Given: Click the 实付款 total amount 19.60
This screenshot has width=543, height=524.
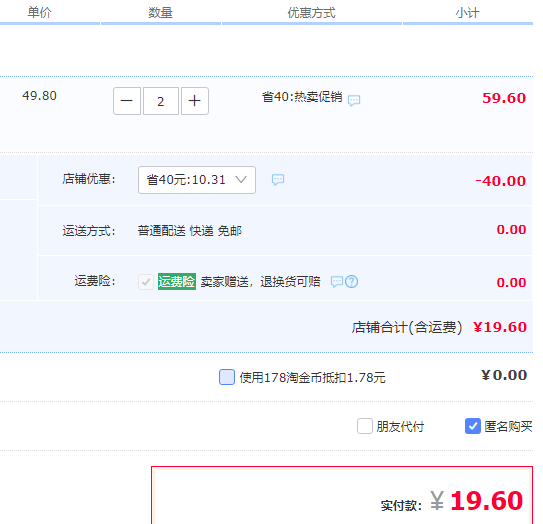Looking at the screenshot, I should (486, 500).
